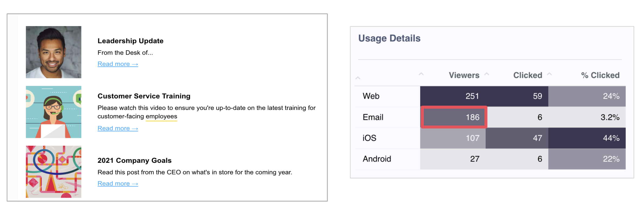644x210 pixels.
Task: Click the sort chevron beside Clicked header
Action: pyautogui.click(x=549, y=74)
